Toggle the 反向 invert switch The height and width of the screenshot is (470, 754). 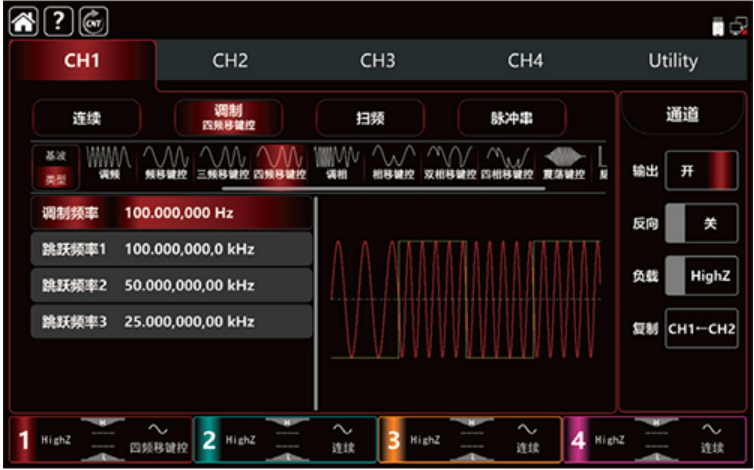pyautogui.click(x=700, y=223)
